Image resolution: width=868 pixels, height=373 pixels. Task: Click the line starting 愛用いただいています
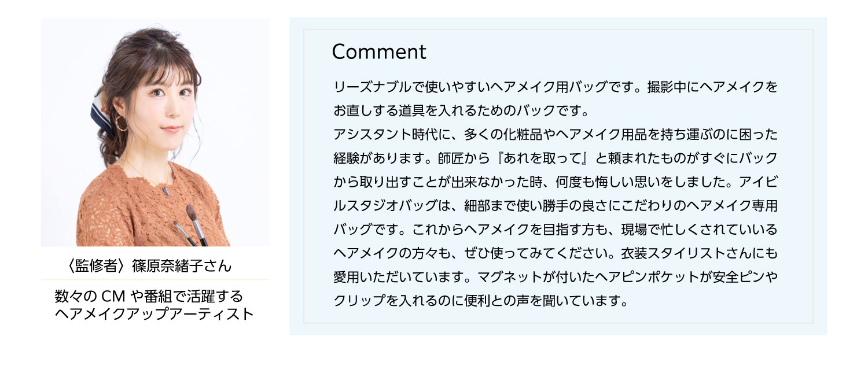click(556, 278)
